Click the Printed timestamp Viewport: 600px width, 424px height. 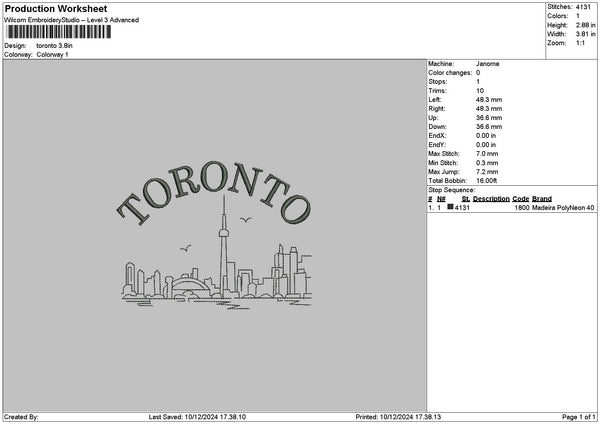pyautogui.click(x=398, y=417)
